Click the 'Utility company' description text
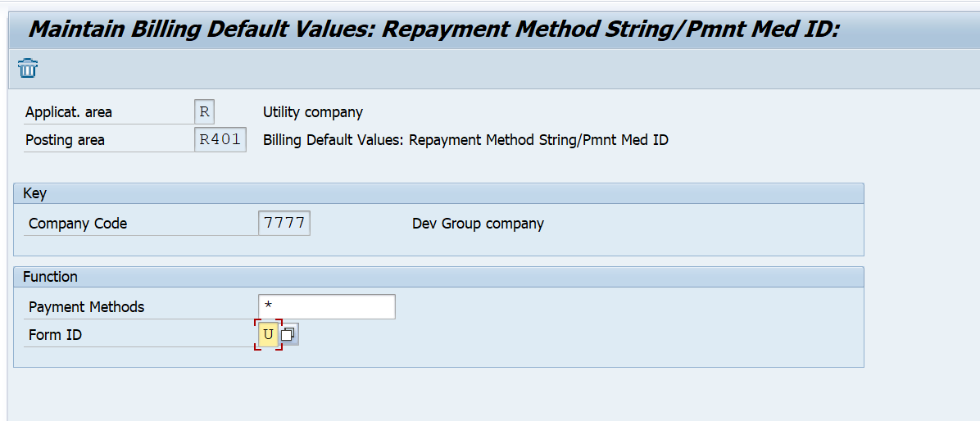Image resolution: width=980 pixels, height=421 pixels. pyautogui.click(x=312, y=112)
